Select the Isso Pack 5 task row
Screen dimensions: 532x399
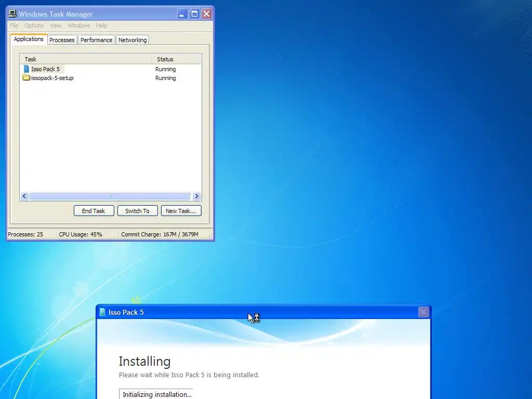(111, 69)
